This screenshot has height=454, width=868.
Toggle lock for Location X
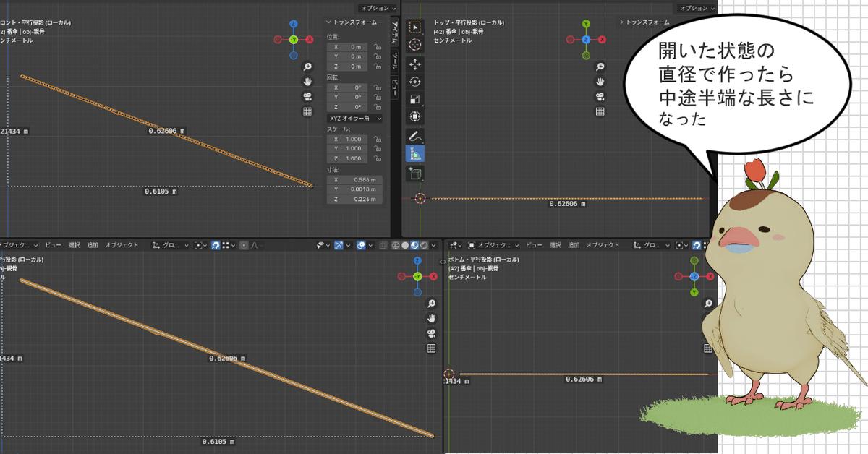(377, 47)
